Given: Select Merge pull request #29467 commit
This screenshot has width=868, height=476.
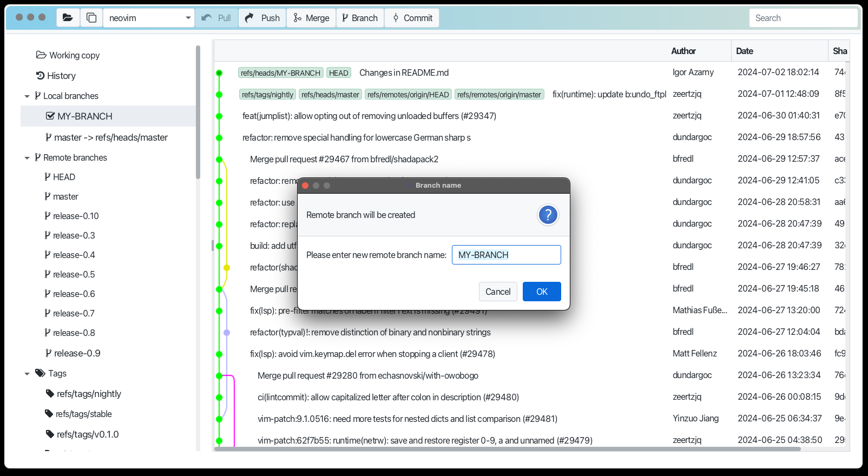Looking at the screenshot, I should click(344, 159).
